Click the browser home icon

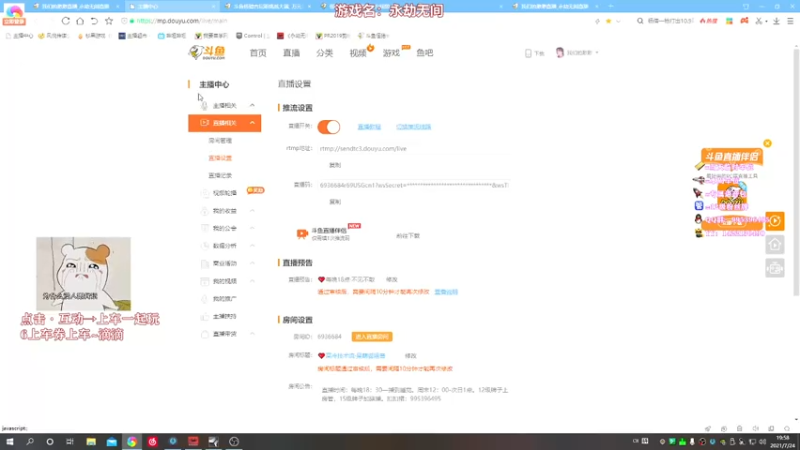pos(80,21)
